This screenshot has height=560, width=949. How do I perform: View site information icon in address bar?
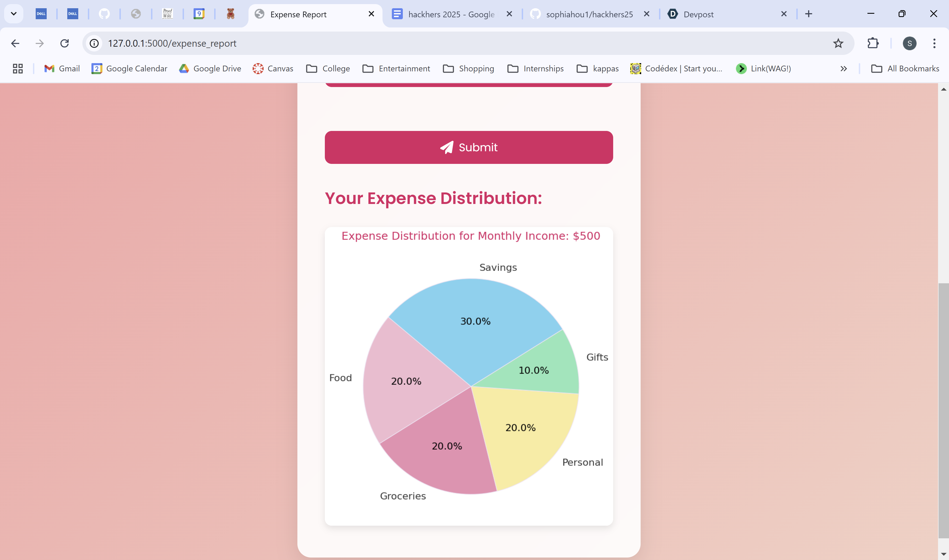coord(94,43)
